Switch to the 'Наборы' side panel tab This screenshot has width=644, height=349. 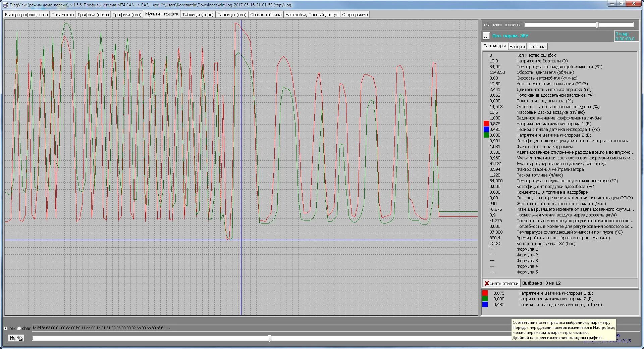(x=517, y=46)
